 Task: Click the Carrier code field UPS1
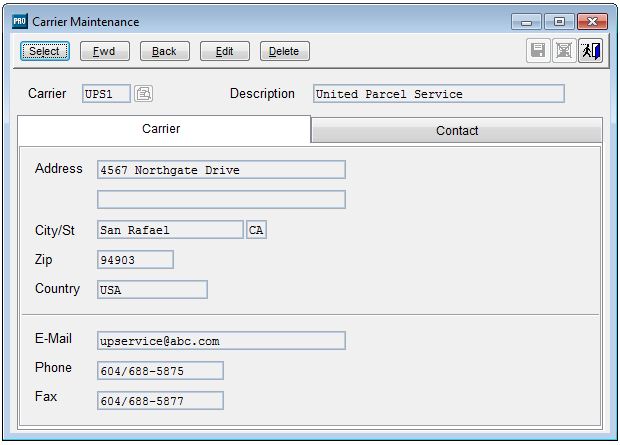point(106,94)
